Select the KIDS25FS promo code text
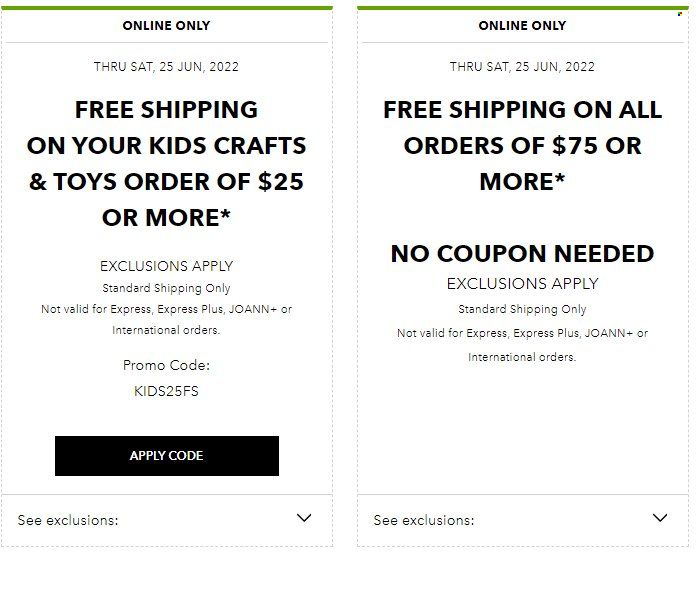This screenshot has height=612, width=696. (x=166, y=391)
